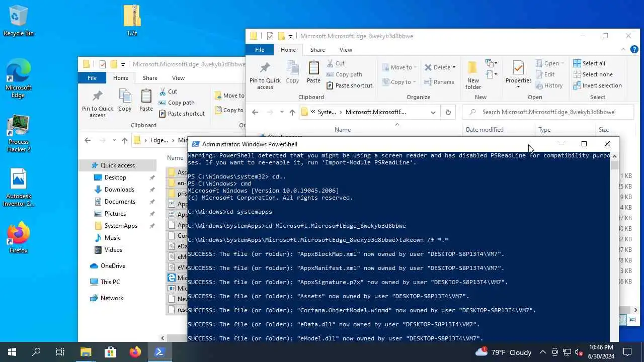Click Copy path in the front Explorer ribbon
The width and height of the screenshot is (644, 362).
pos(344,74)
